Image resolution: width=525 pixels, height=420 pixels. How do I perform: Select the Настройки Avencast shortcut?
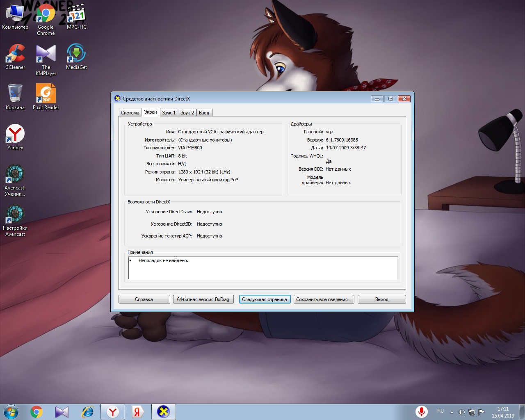pyautogui.click(x=15, y=221)
